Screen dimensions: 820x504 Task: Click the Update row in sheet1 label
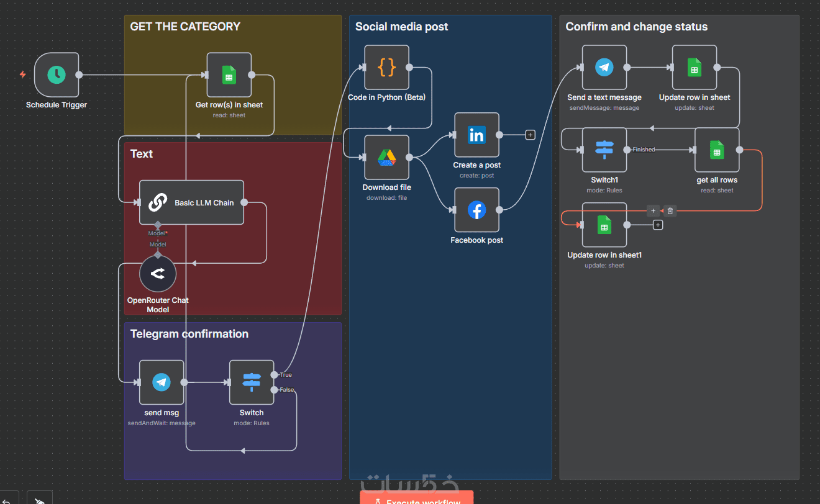point(604,255)
